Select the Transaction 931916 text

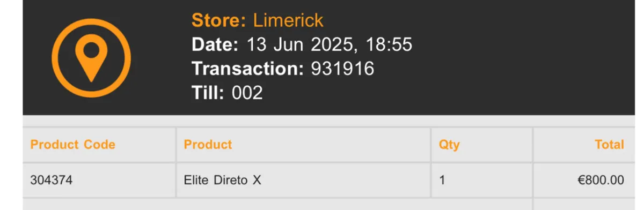click(x=283, y=69)
